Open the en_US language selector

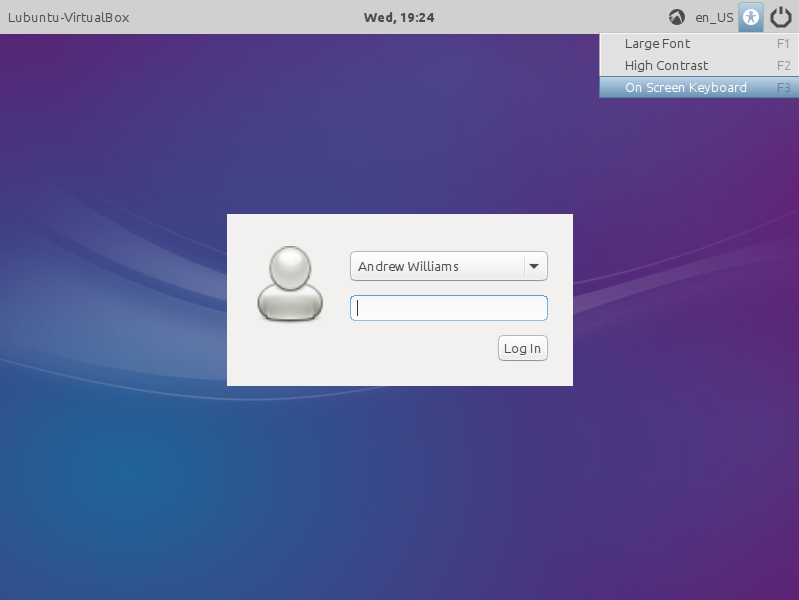tap(714, 17)
